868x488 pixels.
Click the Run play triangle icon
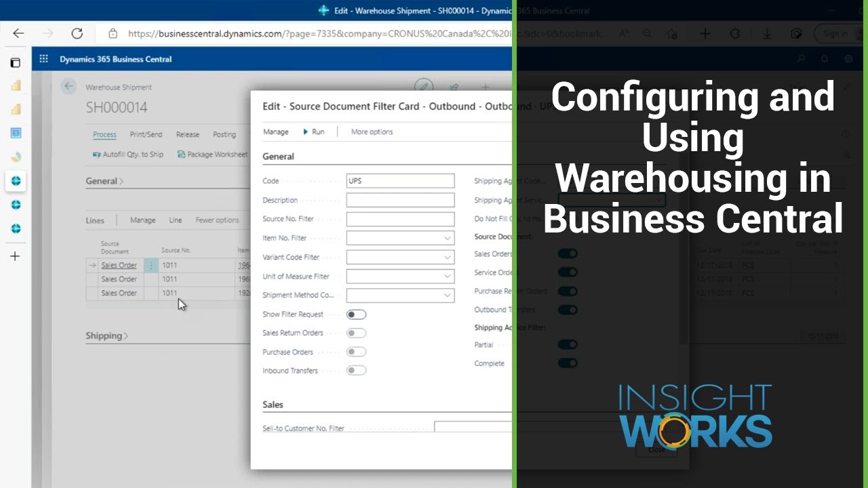pos(306,131)
